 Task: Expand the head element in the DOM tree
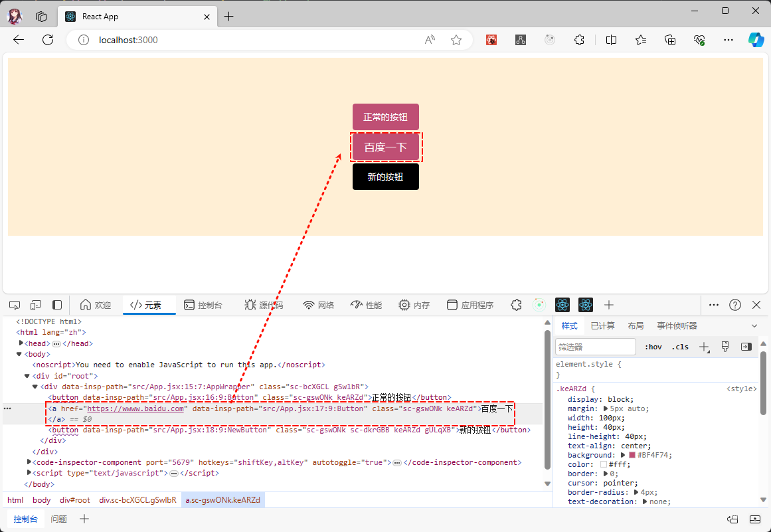point(21,343)
